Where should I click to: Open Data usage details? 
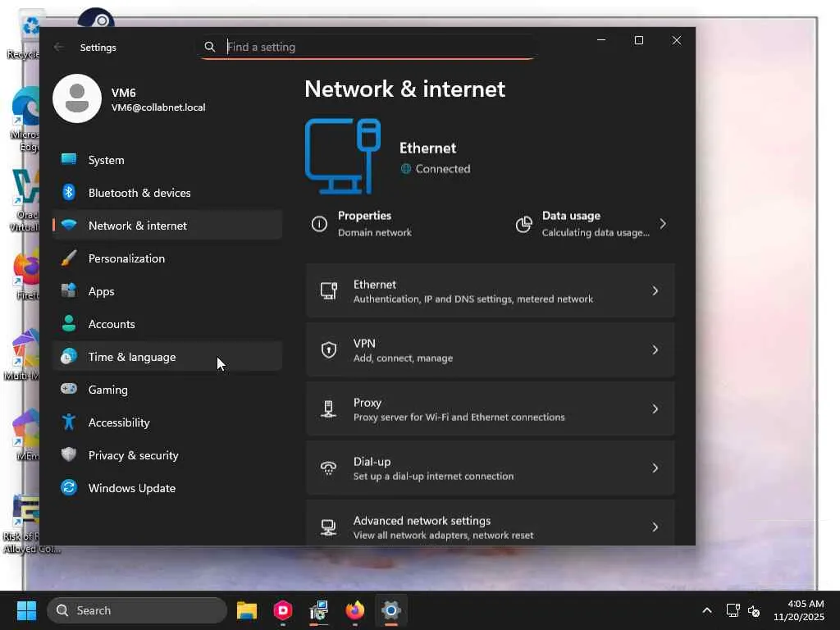point(592,224)
